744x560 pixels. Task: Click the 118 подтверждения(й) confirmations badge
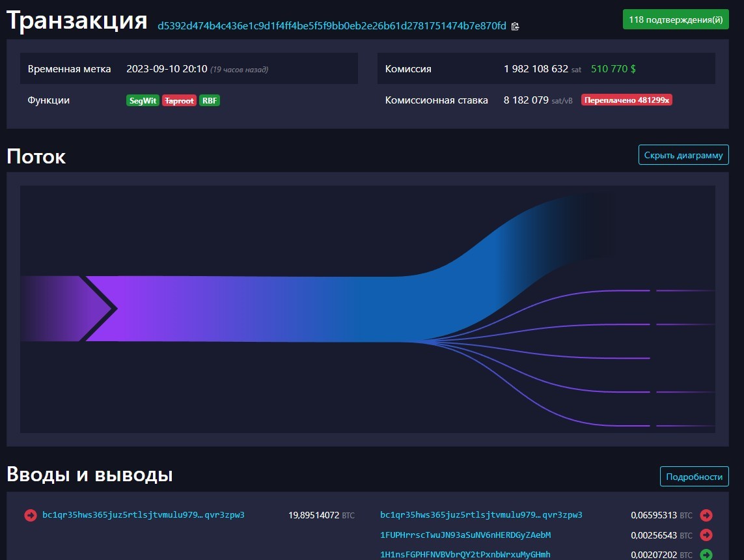(x=676, y=20)
